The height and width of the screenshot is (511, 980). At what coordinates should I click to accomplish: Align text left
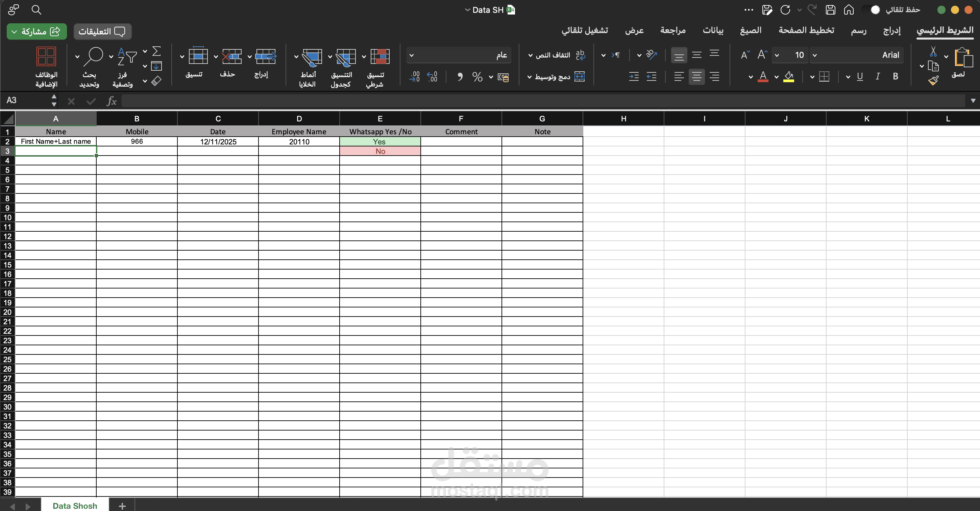click(679, 76)
